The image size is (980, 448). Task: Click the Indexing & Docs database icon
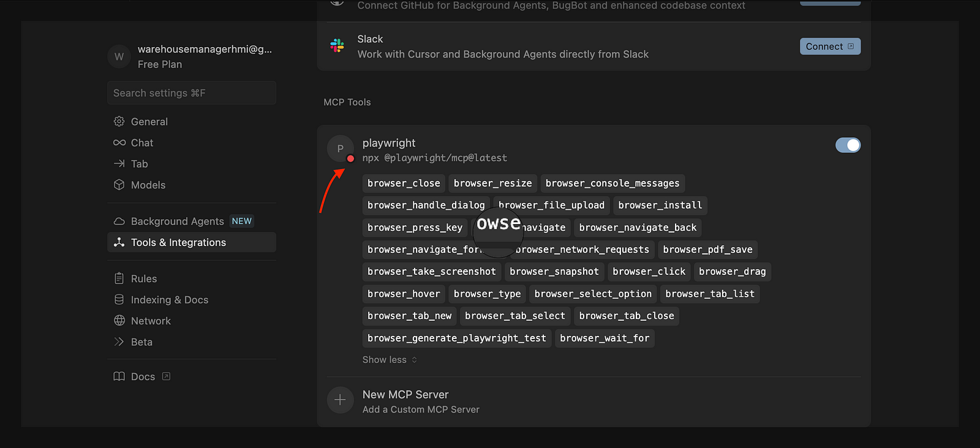point(119,299)
